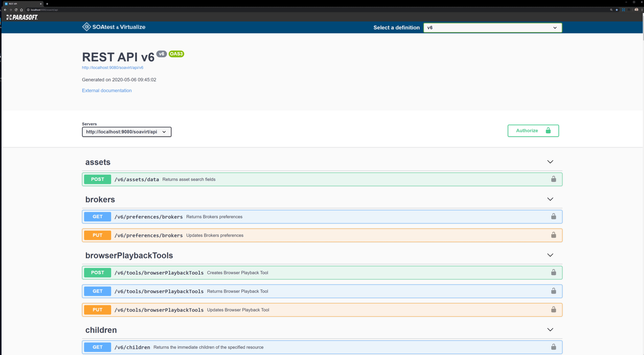Collapse the assets section chevron
644x355 pixels.
(550, 162)
